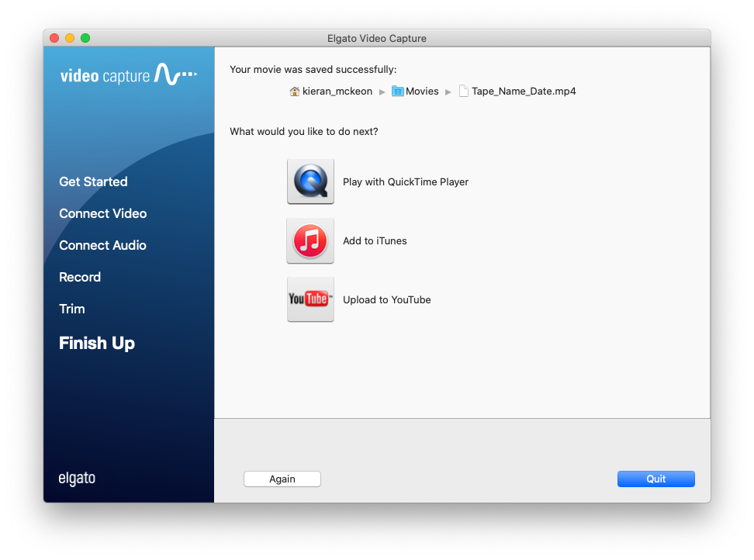The image size is (754, 560).
Task: Click the blue Quit button
Action: [656, 479]
